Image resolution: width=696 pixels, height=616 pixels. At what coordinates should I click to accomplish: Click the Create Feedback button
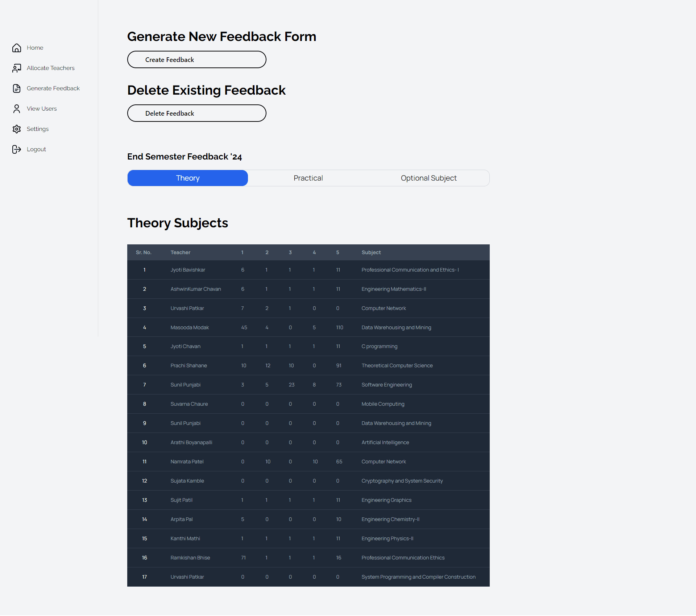pos(196,59)
